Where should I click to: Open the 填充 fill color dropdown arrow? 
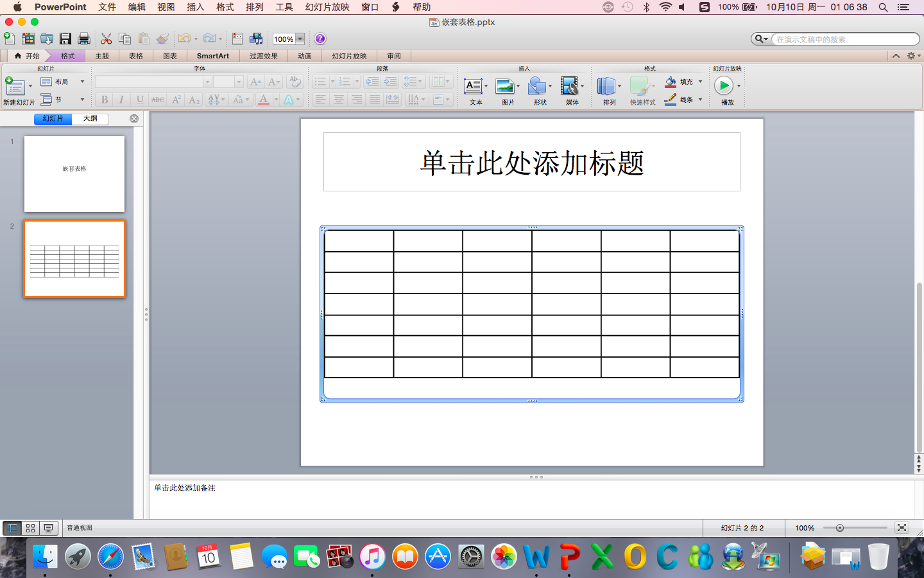[x=700, y=82]
